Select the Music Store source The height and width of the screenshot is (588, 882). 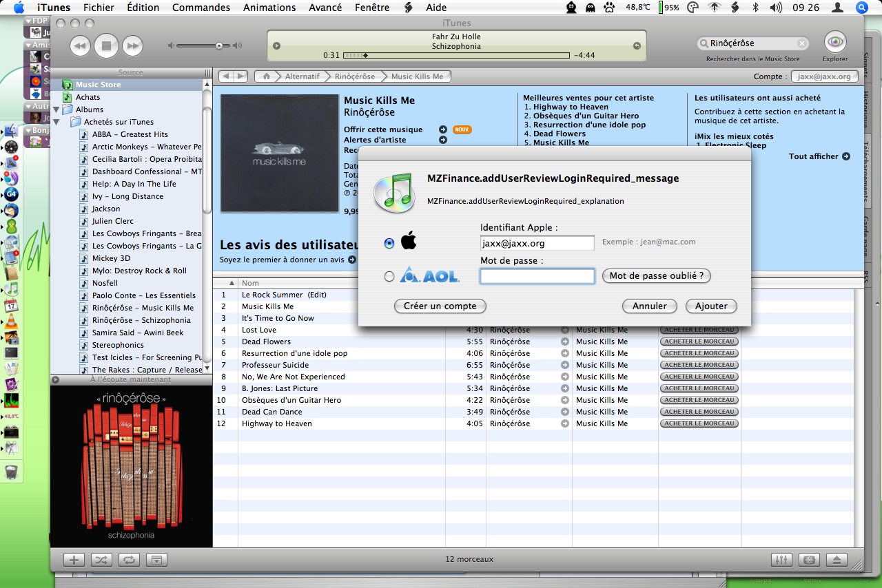click(x=127, y=85)
